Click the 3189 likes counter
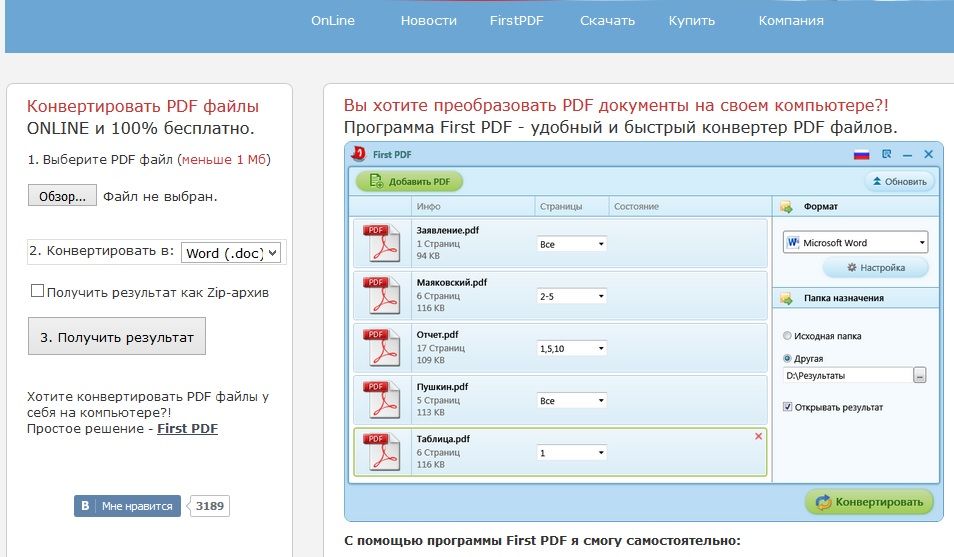Screen dimensions: 954x557 click(209, 506)
